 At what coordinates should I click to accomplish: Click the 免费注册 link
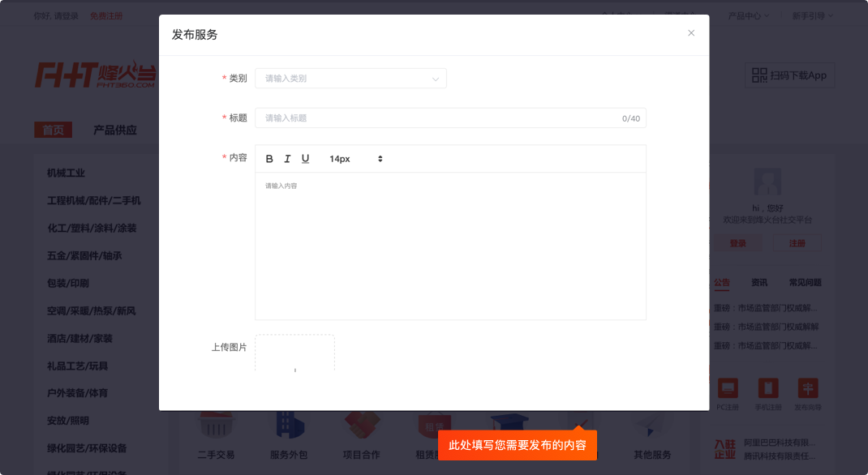click(x=106, y=15)
